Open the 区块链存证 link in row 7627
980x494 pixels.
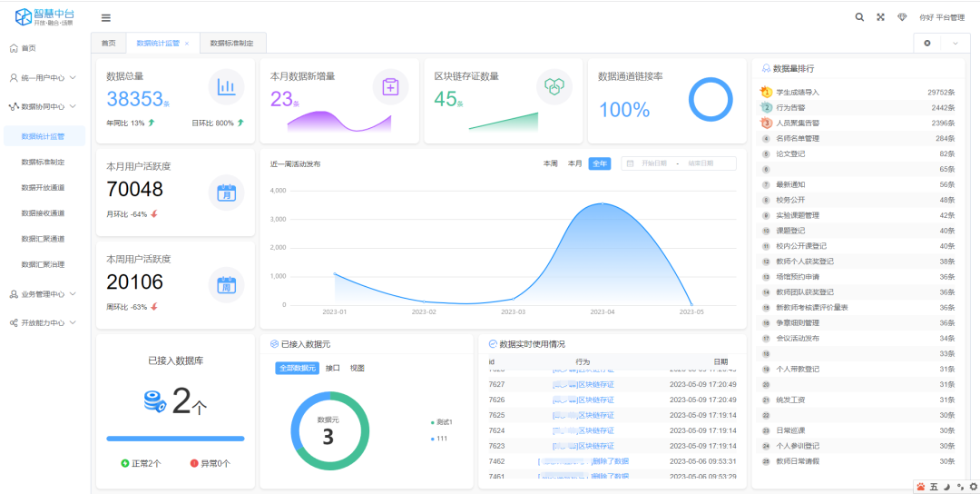click(583, 384)
